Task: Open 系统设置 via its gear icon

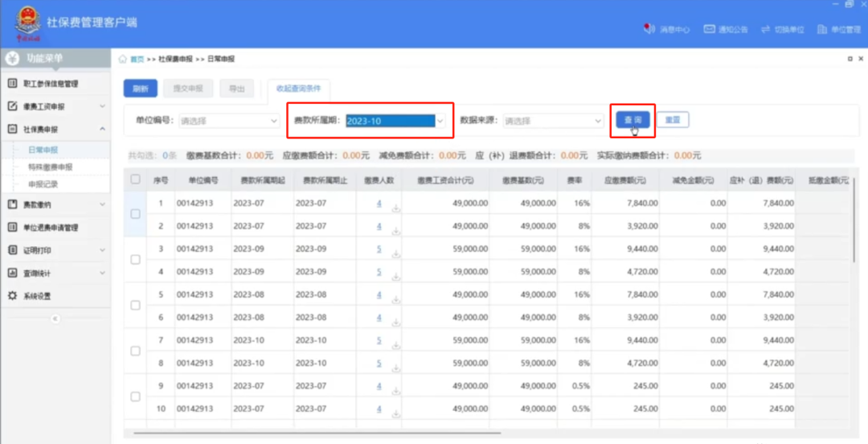Action: 12,296
